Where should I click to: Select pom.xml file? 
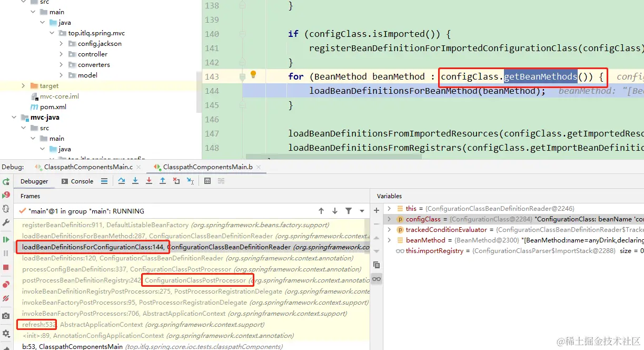coord(53,107)
